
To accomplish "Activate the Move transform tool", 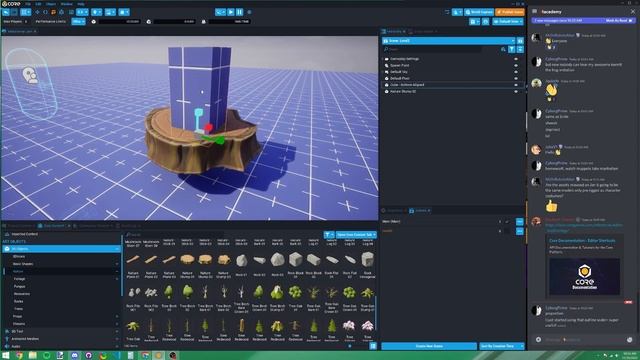I will (x=38, y=12).
